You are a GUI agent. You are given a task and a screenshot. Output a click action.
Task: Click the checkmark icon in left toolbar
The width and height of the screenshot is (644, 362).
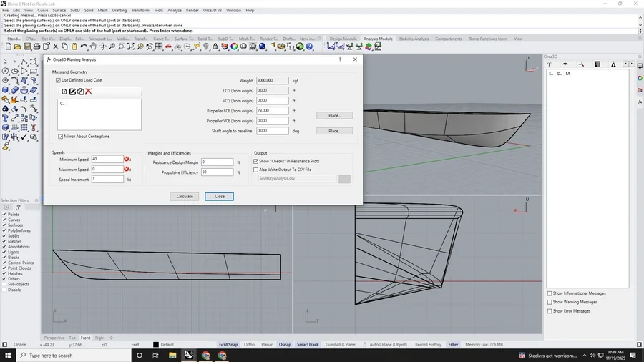24,137
